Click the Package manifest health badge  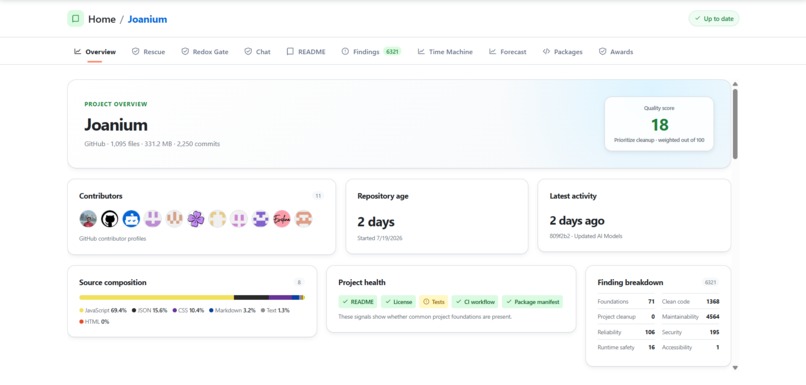pos(532,302)
